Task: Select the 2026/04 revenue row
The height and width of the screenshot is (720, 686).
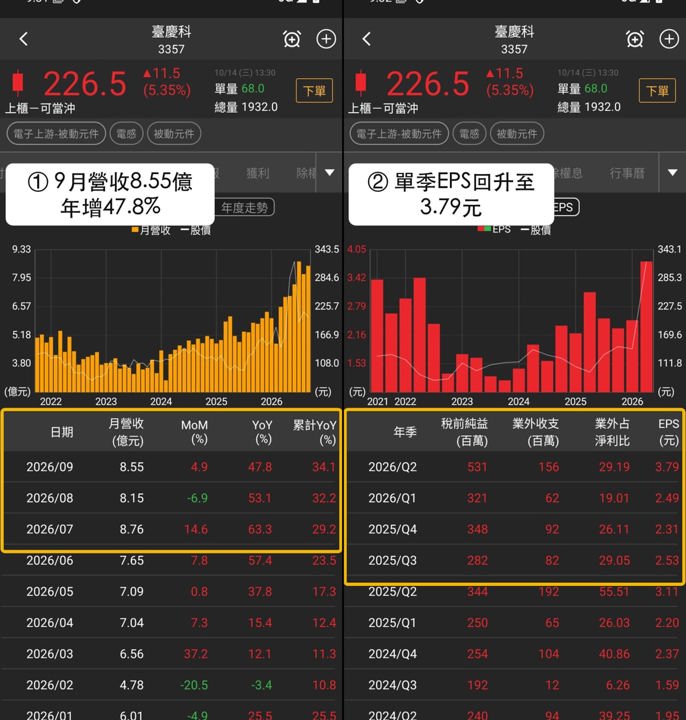Action: coord(171,623)
